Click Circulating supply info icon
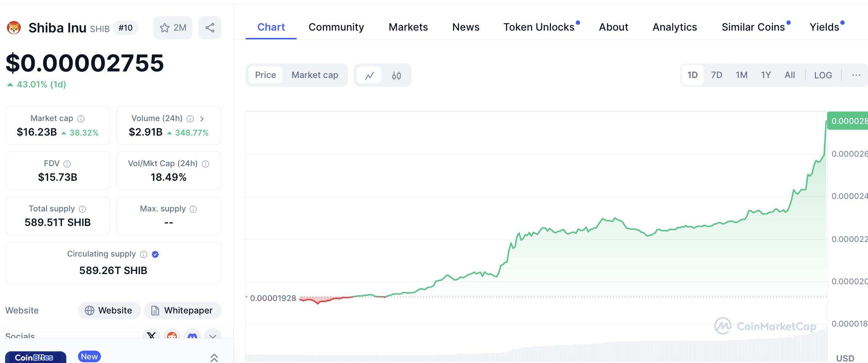The width and height of the screenshot is (868, 363). pyautogui.click(x=144, y=254)
